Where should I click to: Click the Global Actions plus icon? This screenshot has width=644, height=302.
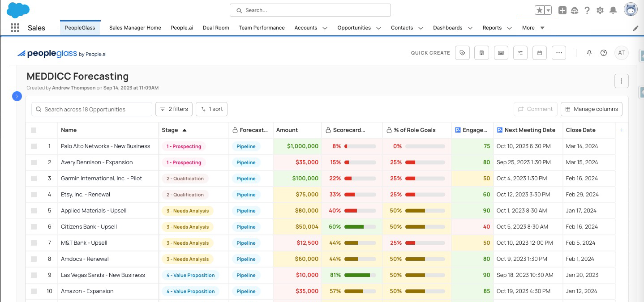point(562,10)
